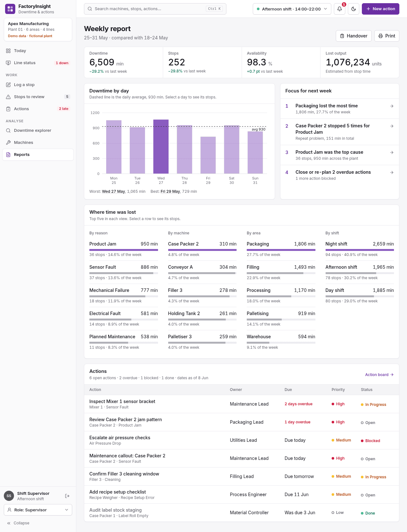Click the Line status monitor icon
This screenshot has height=532, width=407.
point(8,63)
